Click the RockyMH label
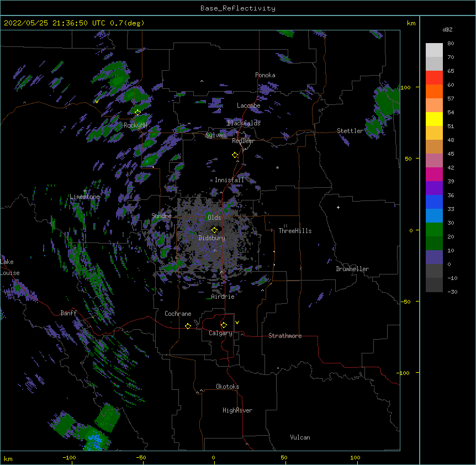 coord(135,125)
